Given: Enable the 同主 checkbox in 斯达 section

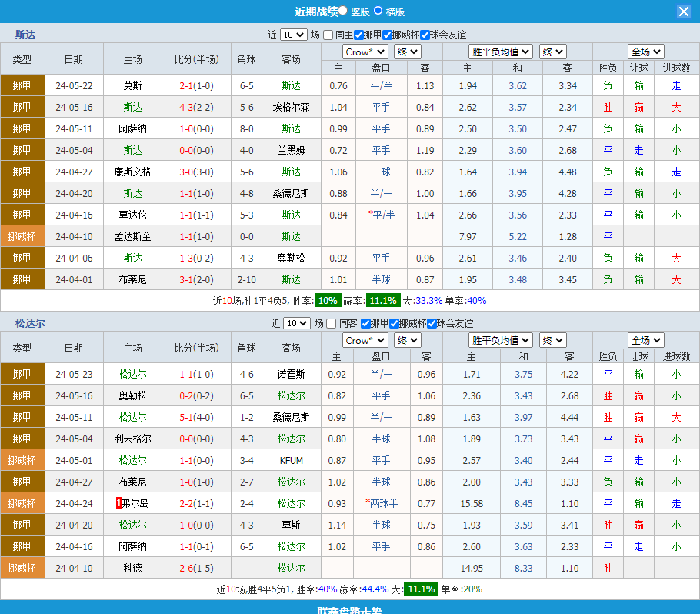Looking at the screenshot, I should coord(328,35).
